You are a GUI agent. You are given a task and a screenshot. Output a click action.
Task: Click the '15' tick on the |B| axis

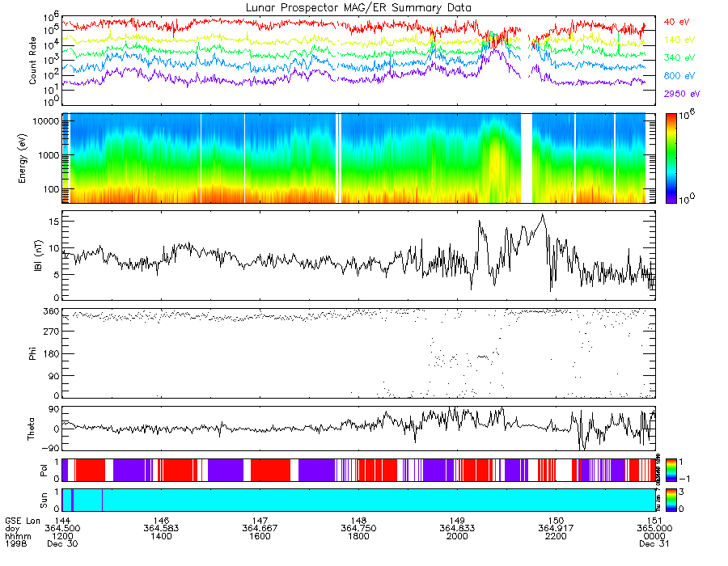(x=54, y=222)
